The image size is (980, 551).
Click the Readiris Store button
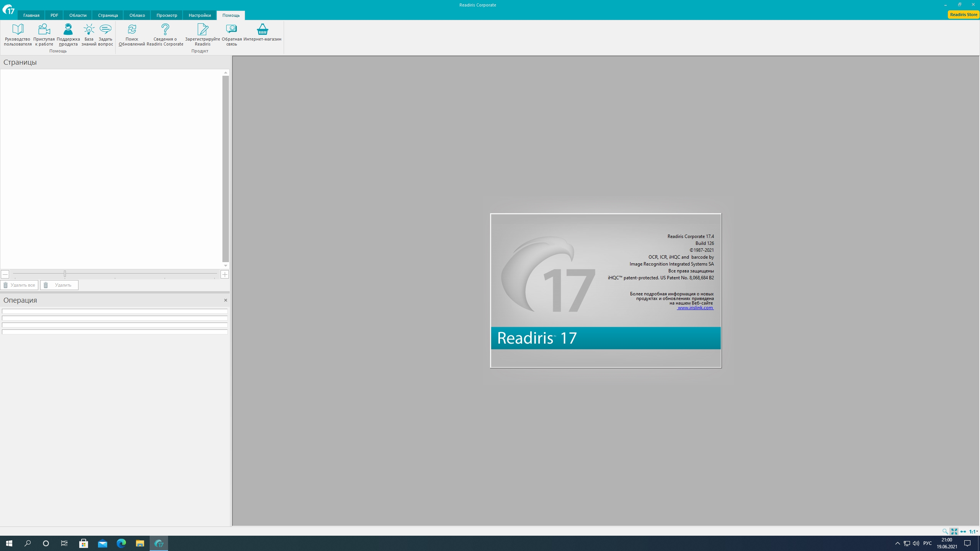tap(963, 15)
